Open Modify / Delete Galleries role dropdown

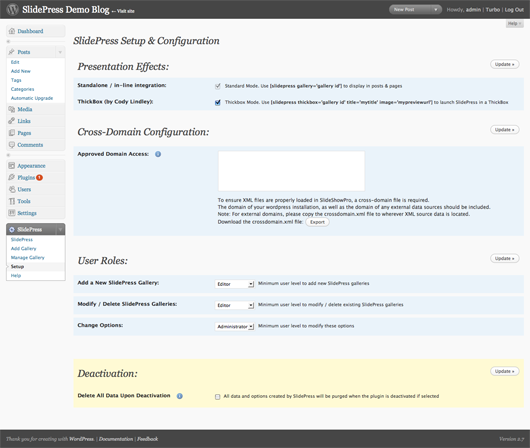(x=234, y=305)
